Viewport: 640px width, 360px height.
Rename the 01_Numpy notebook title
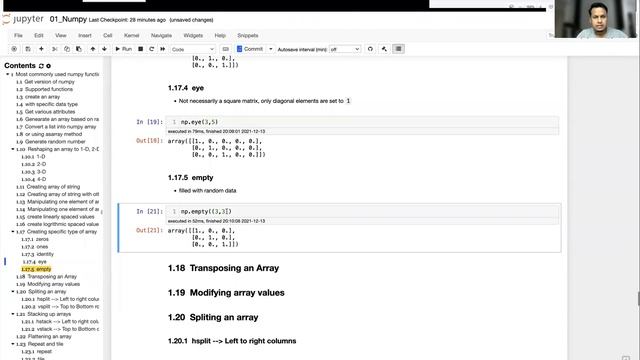point(68,19)
